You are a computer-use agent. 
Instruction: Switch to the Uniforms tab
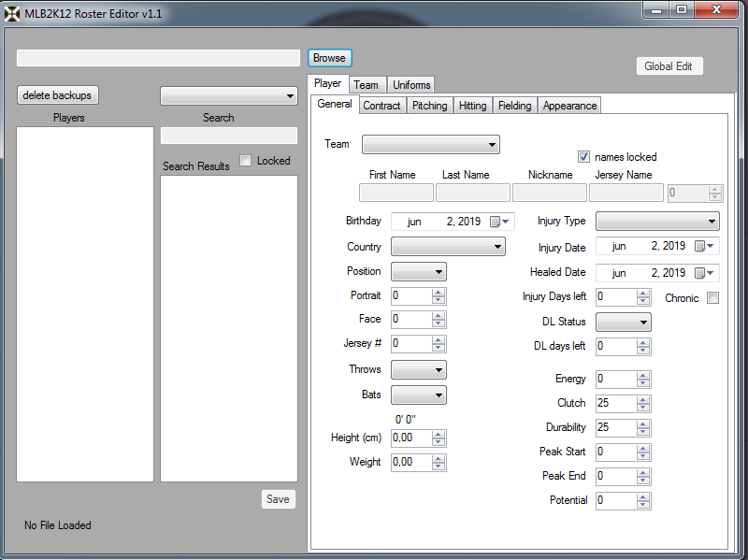point(411,85)
